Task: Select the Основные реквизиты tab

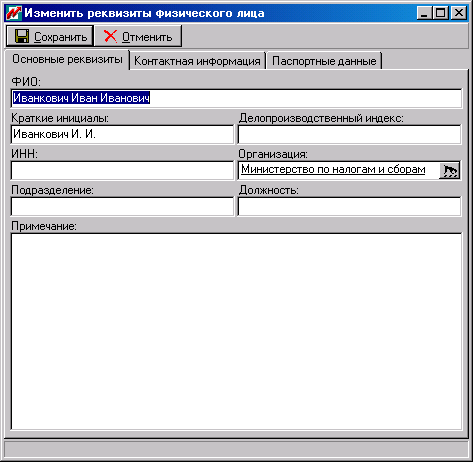Action: coord(67,59)
